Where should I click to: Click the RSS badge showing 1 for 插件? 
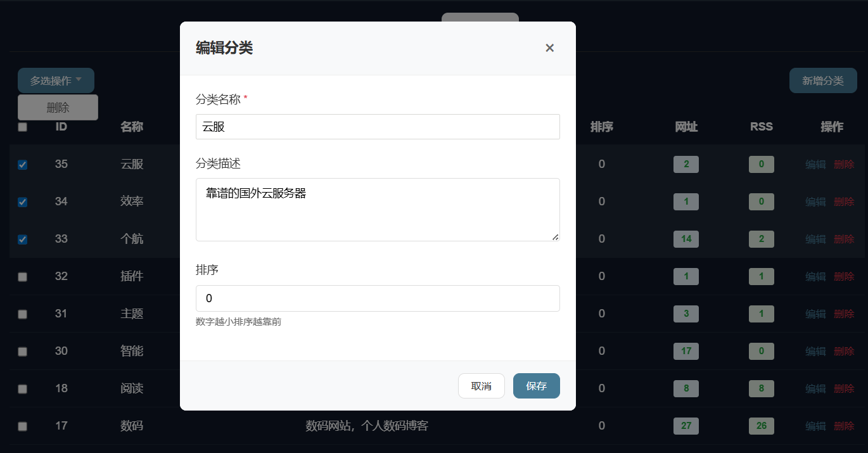pos(761,276)
